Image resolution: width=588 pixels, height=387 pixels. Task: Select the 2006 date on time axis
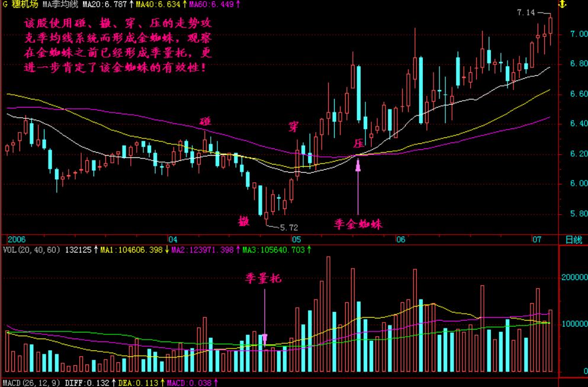coord(16,240)
